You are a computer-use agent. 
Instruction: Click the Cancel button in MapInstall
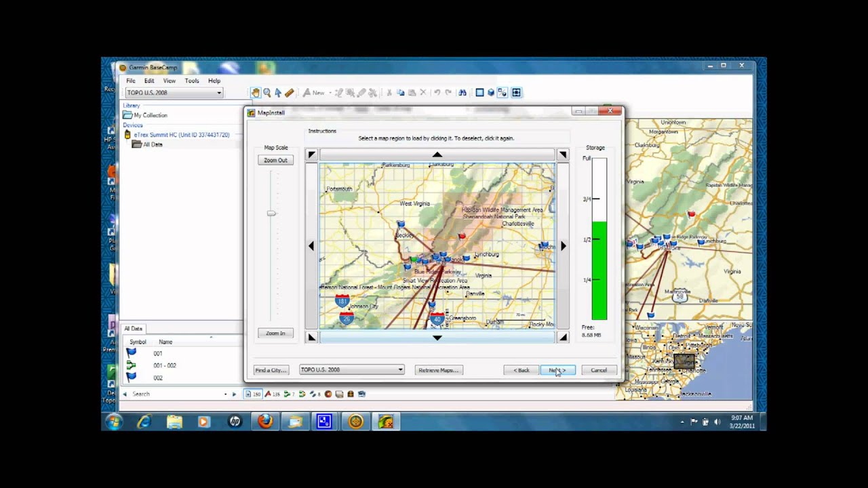599,370
